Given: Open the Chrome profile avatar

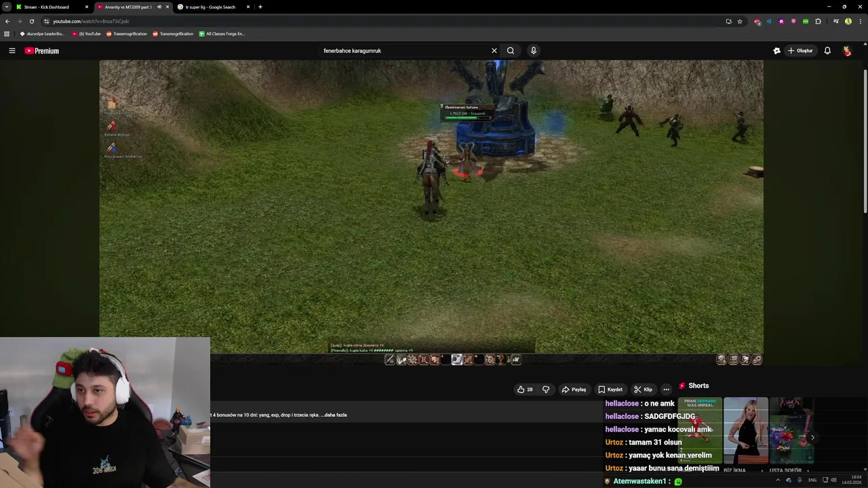Looking at the screenshot, I should (848, 21).
